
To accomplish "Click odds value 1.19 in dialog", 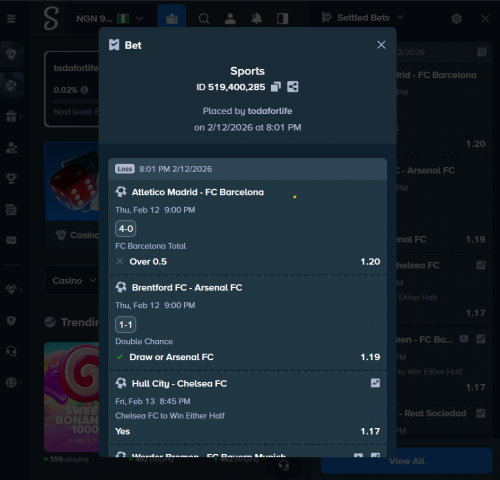I will tap(370, 357).
